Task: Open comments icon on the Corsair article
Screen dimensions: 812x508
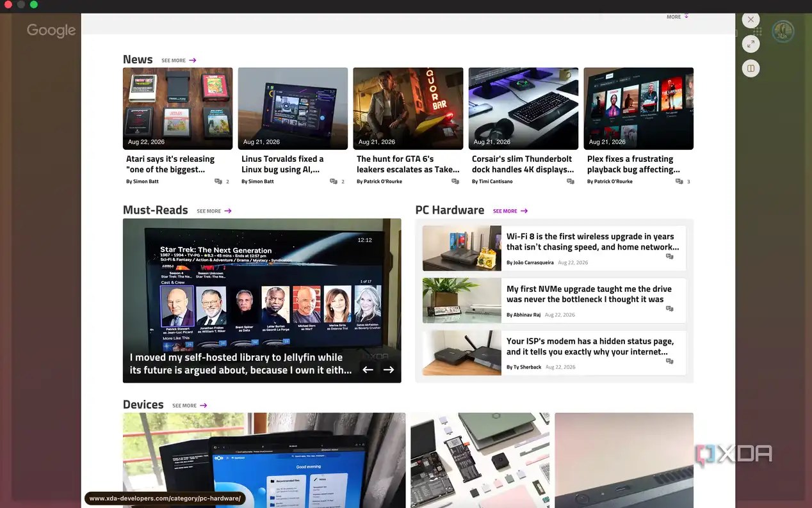Action: 571,182
